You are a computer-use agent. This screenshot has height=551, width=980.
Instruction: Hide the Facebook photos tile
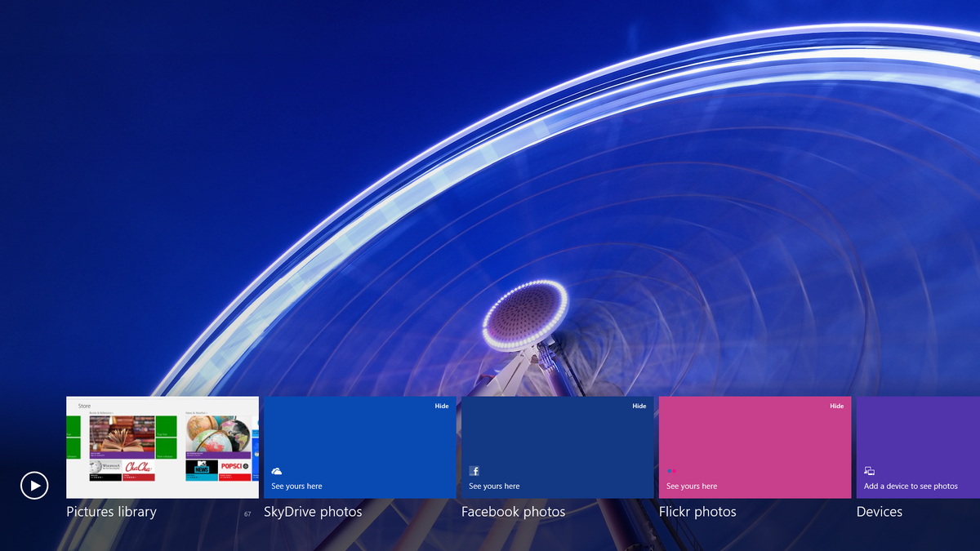click(x=639, y=406)
